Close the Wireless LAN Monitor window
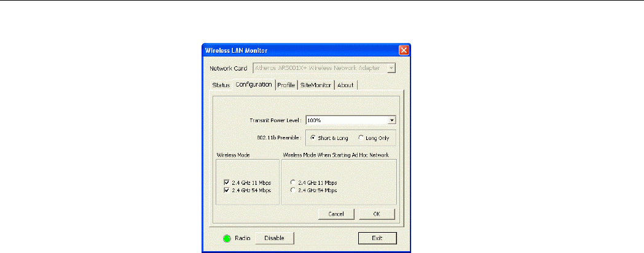Screen dimensions: 644x253 pos(404,50)
